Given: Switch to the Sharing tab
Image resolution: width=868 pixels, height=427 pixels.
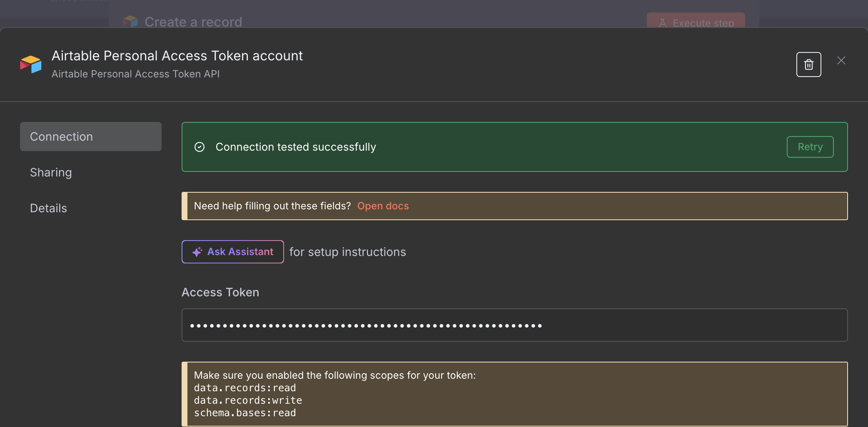Looking at the screenshot, I should point(51,172).
